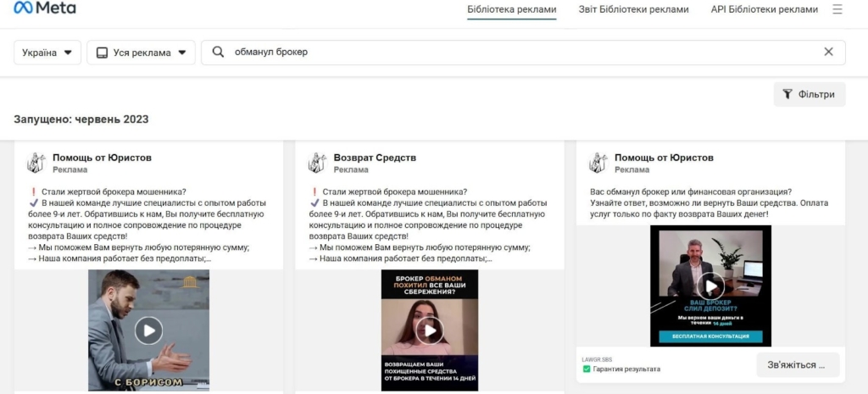Clear search with the X icon
This screenshot has width=868, height=394.
(828, 52)
